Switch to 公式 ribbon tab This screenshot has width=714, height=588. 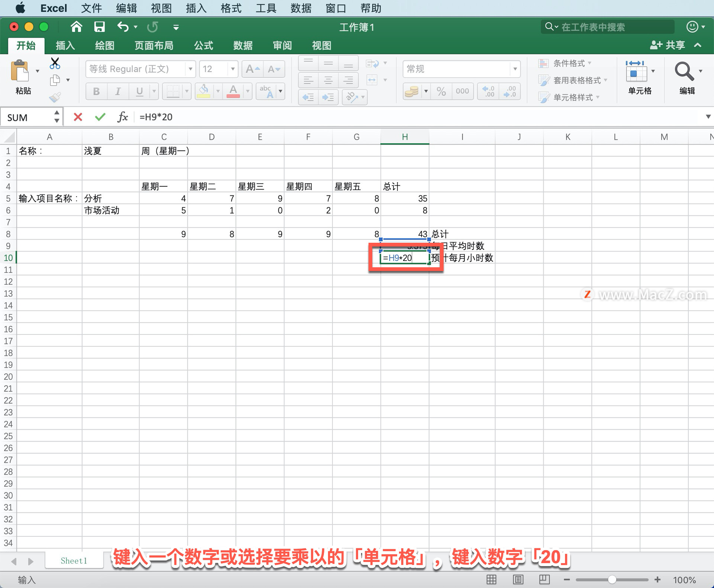click(x=203, y=45)
